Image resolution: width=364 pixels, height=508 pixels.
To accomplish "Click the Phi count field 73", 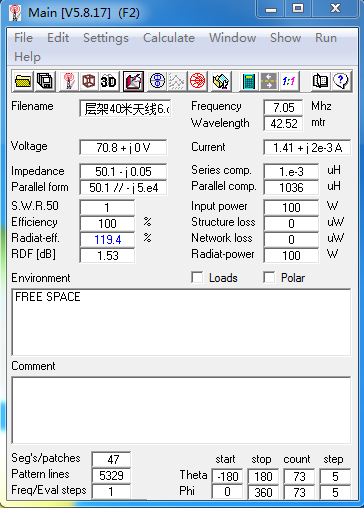I will (x=299, y=492).
